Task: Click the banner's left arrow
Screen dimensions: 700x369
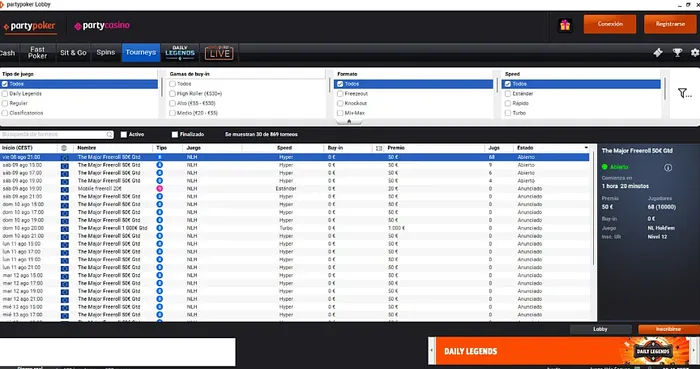Action: (x=432, y=351)
